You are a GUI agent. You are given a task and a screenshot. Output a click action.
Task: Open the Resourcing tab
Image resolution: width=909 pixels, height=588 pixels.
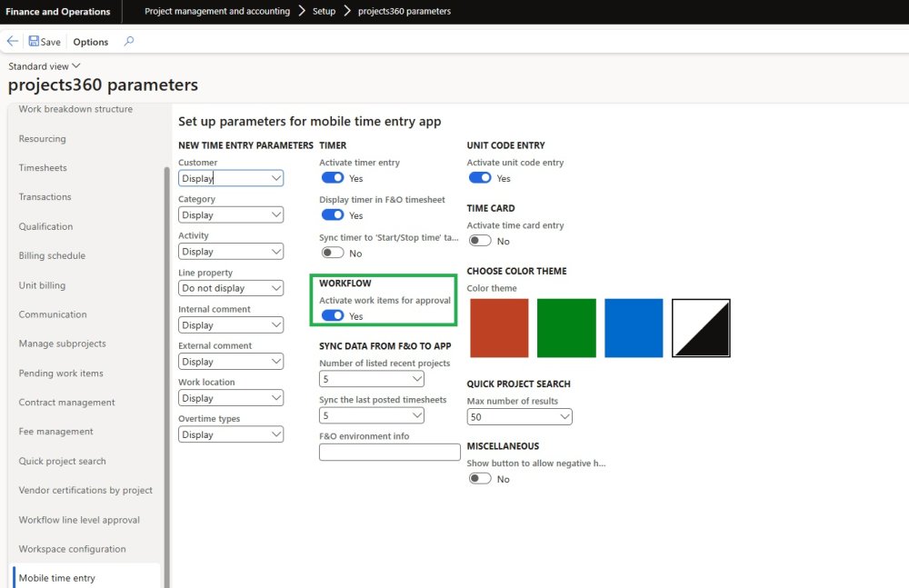pos(43,138)
